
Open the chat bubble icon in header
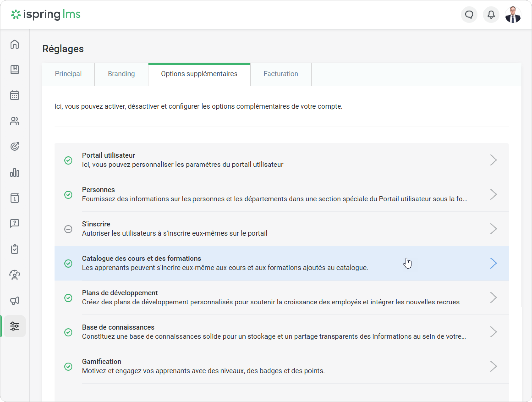pos(469,15)
